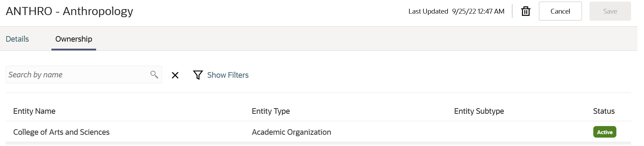The image size is (644, 146).
Task: Select the College of Arts and Sciences row
Action: click(x=62, y=132)
